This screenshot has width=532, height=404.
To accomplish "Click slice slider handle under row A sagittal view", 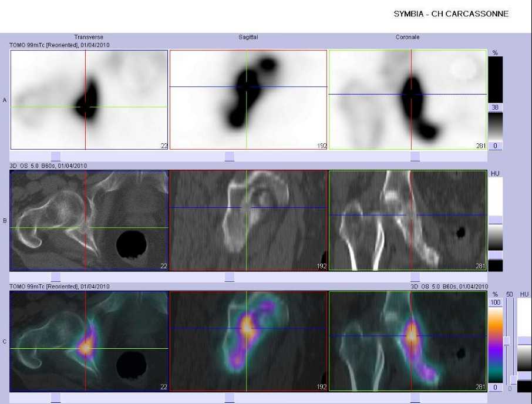I will click(x=230, y=156).
